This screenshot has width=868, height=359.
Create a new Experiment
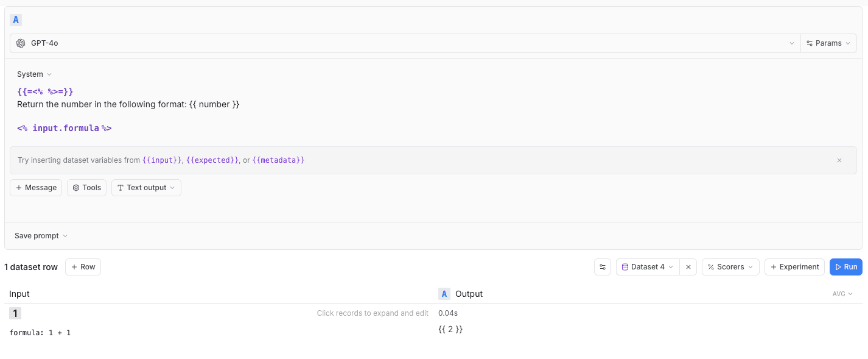(x=794, y=267)
